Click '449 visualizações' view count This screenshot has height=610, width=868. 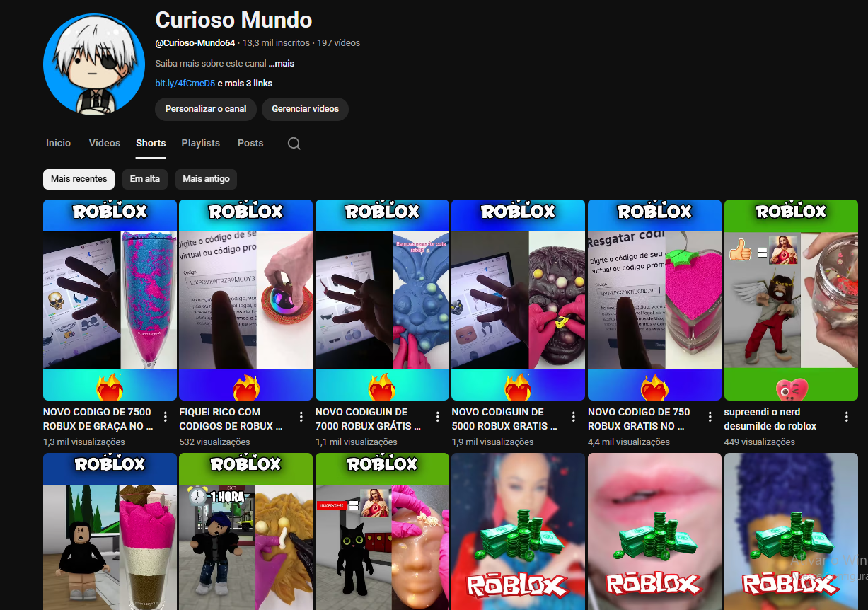pyautogui.click(x=760, y=442)
